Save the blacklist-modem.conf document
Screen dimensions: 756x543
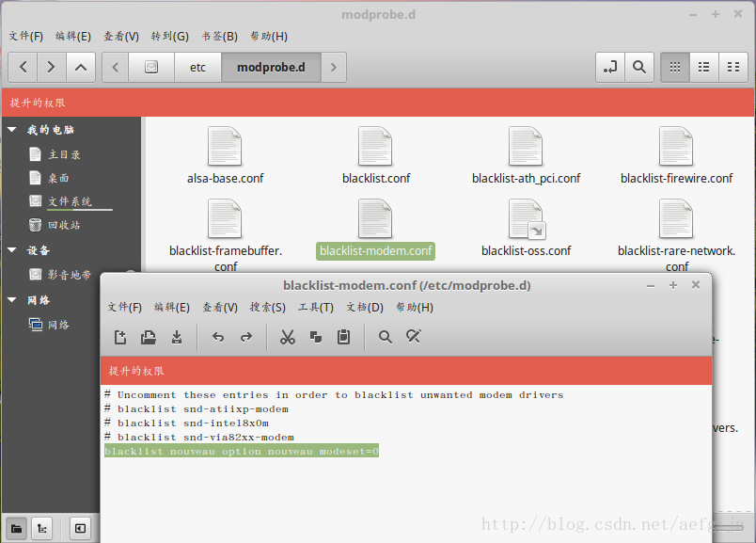(177, 337)
